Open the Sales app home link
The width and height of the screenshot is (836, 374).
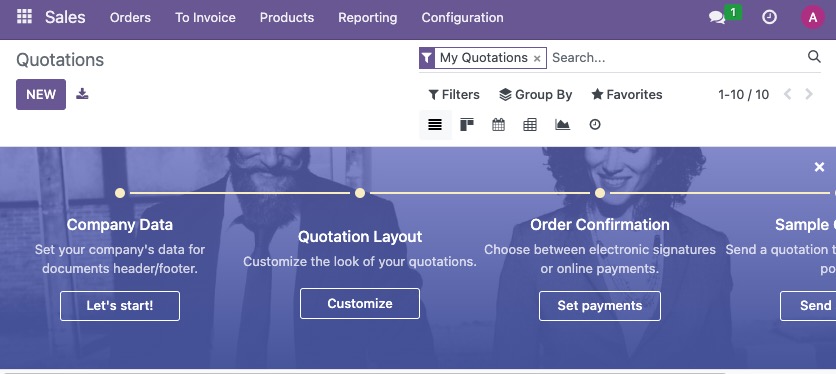(65, 17)
